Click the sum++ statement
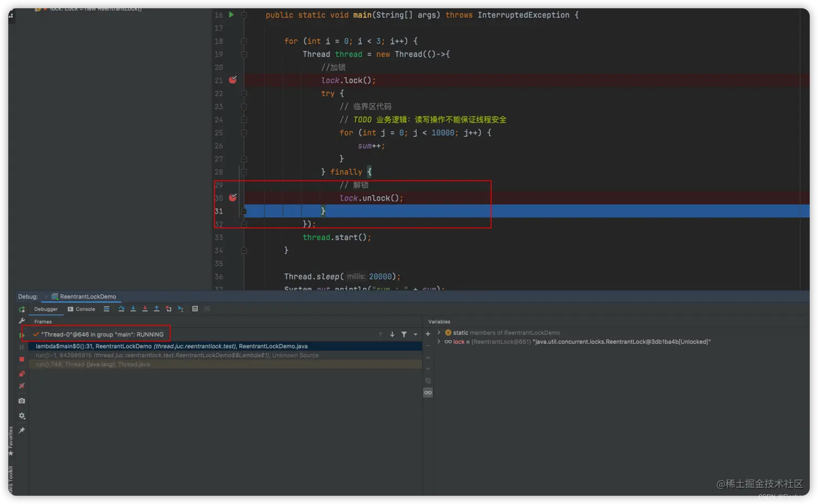The width and height of the screenshot is (818, 504). (x=371, y=146)
